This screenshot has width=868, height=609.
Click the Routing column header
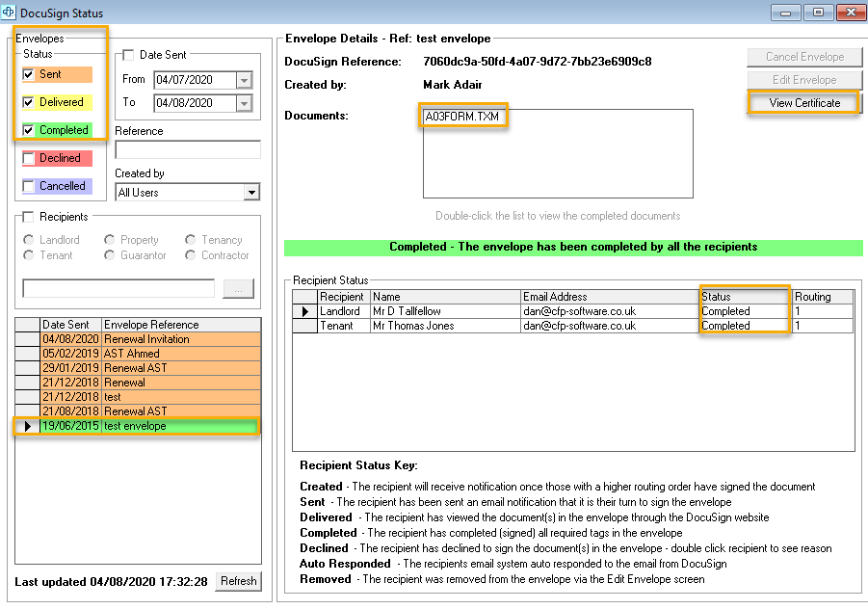(823, 297)
